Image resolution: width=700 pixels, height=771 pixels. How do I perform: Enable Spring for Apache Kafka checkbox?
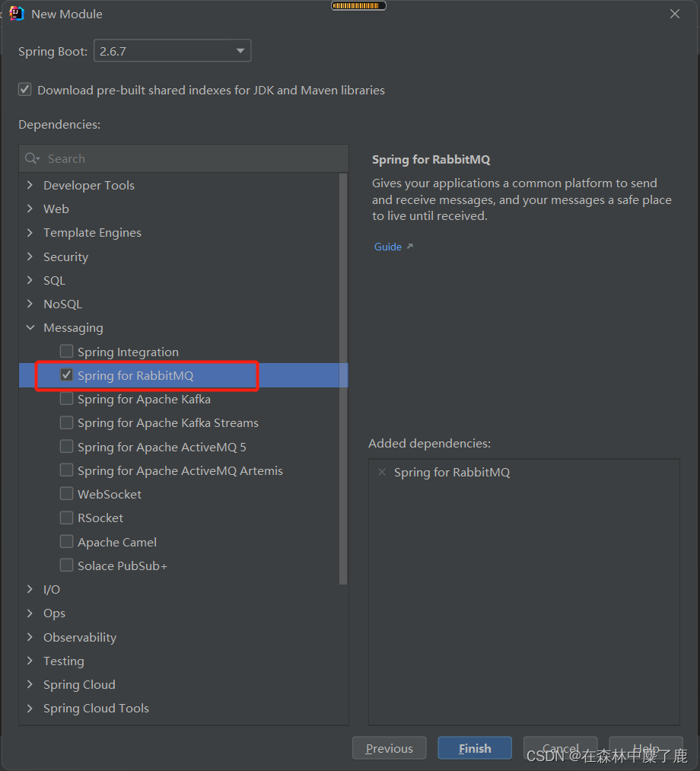[66, 398]
